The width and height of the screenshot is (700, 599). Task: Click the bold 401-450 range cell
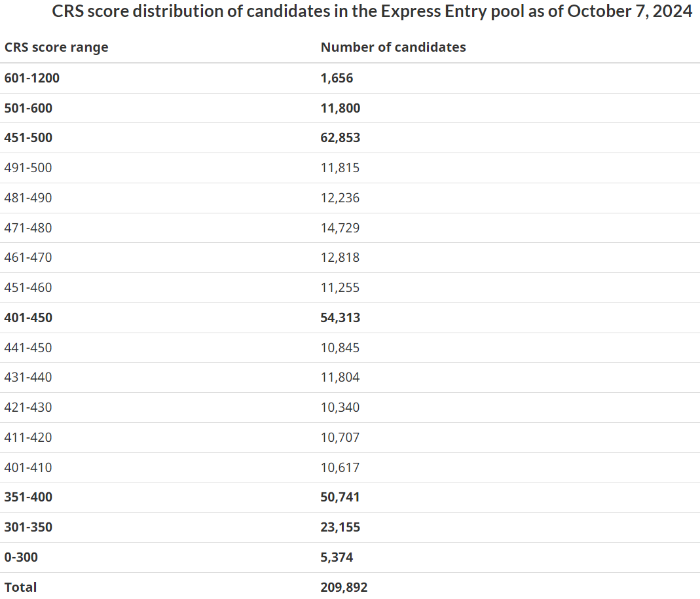click(28, 318)
